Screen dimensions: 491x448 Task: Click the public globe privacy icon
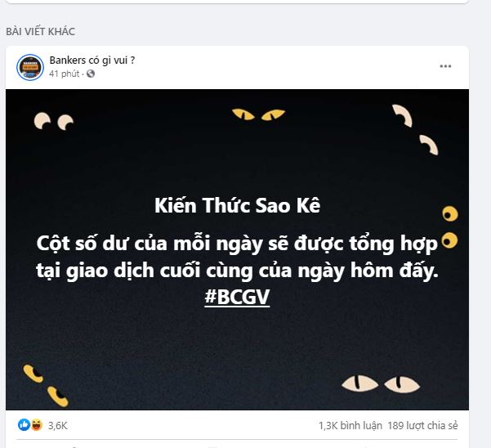91,74
